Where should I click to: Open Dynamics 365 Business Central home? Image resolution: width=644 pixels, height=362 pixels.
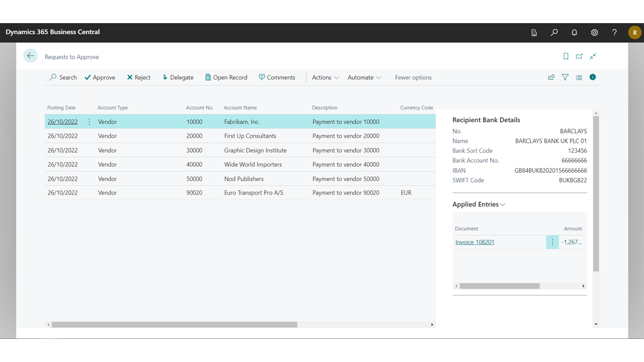click(53, 32)
